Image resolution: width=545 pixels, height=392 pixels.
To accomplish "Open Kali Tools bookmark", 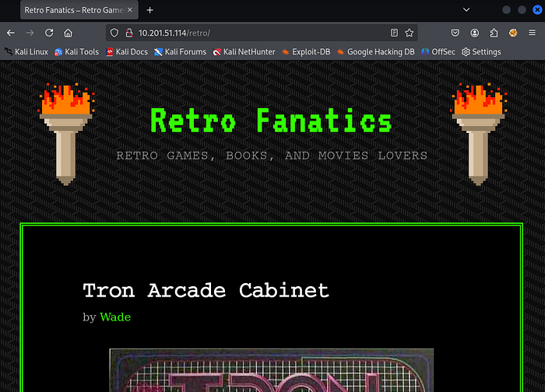I will coord(77,52).
